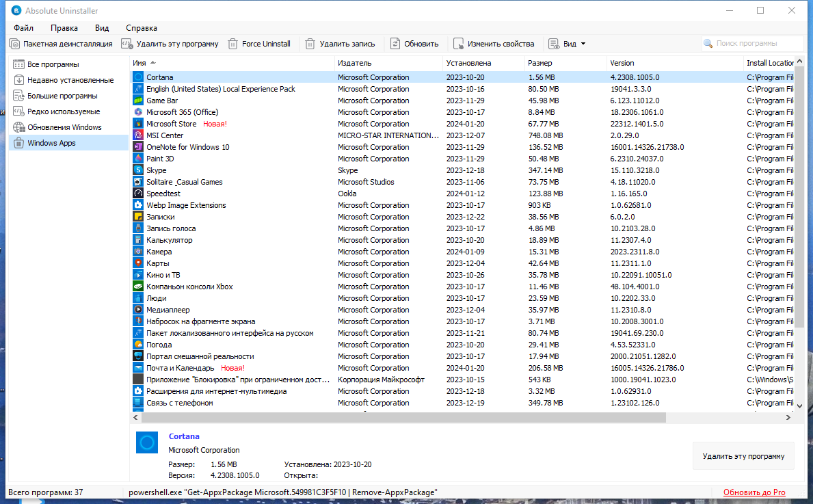The image size is (813, 504).
Task: Expand the Вид dropdown arrow in the toolbar
Action: pyautogui.click(x=583, y=44)
